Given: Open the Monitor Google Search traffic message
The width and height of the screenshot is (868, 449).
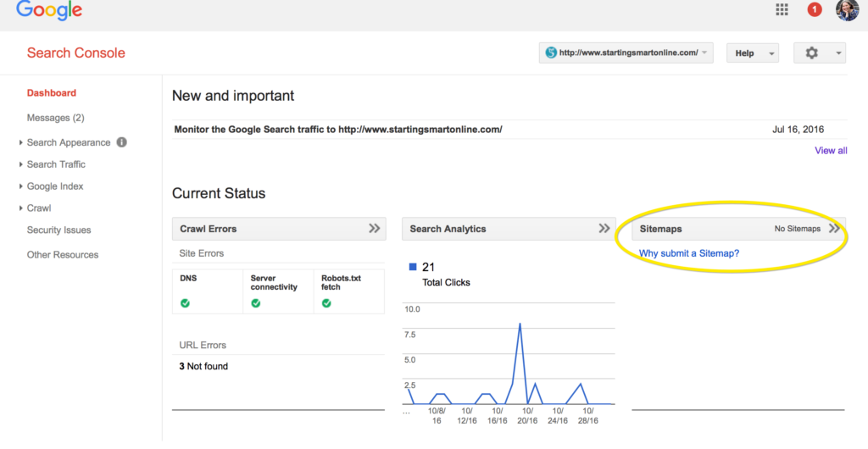Looking at the screenshot, I should coord(338,130).
